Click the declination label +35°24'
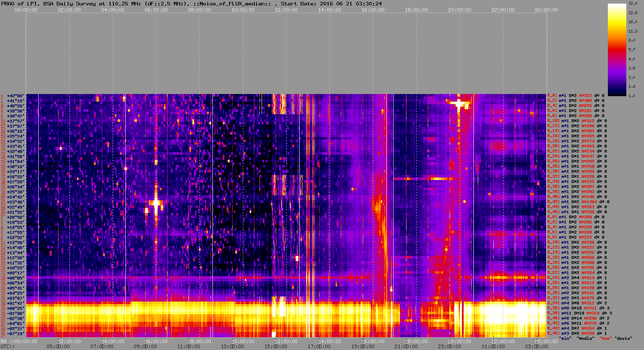The image size is (644, 350). coord(15,136)
